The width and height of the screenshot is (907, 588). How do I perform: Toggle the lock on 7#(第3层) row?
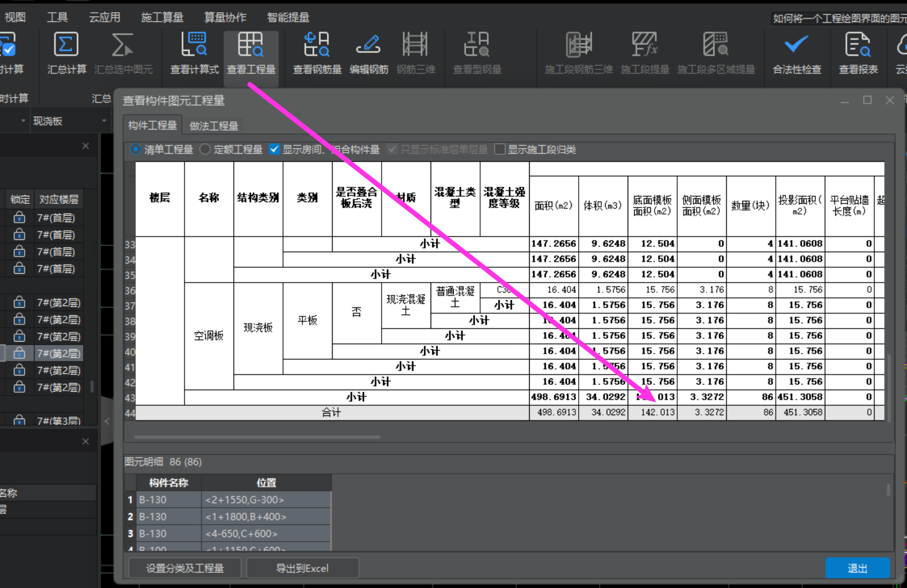(x=19, y=421)
